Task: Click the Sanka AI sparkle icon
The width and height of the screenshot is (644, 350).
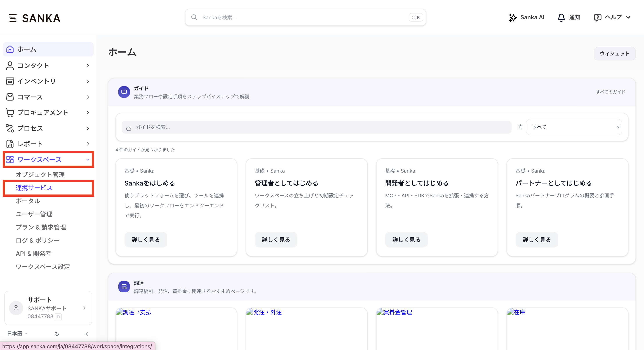Action: 513,18
